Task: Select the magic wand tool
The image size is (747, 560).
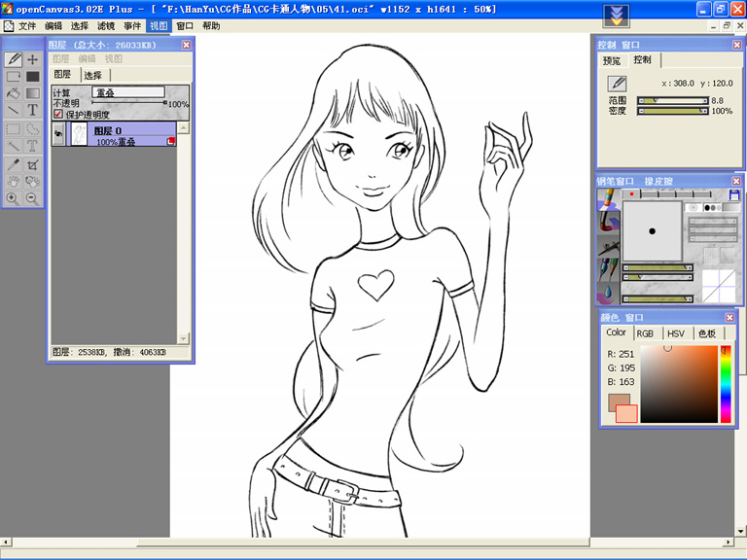Action: tap(14, 146)
